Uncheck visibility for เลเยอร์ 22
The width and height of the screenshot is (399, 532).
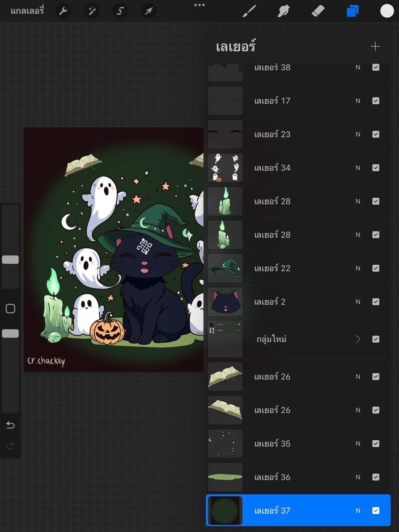pos(376,268)
